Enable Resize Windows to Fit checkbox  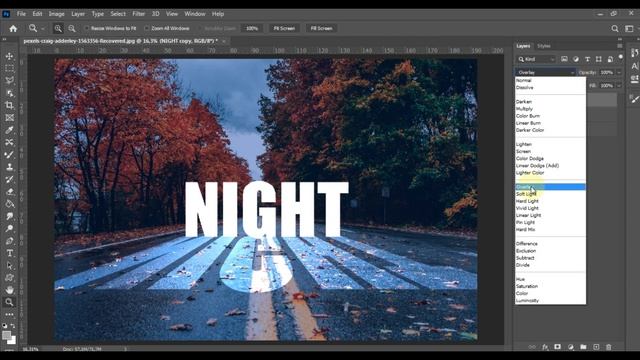(x=87, y=28)
